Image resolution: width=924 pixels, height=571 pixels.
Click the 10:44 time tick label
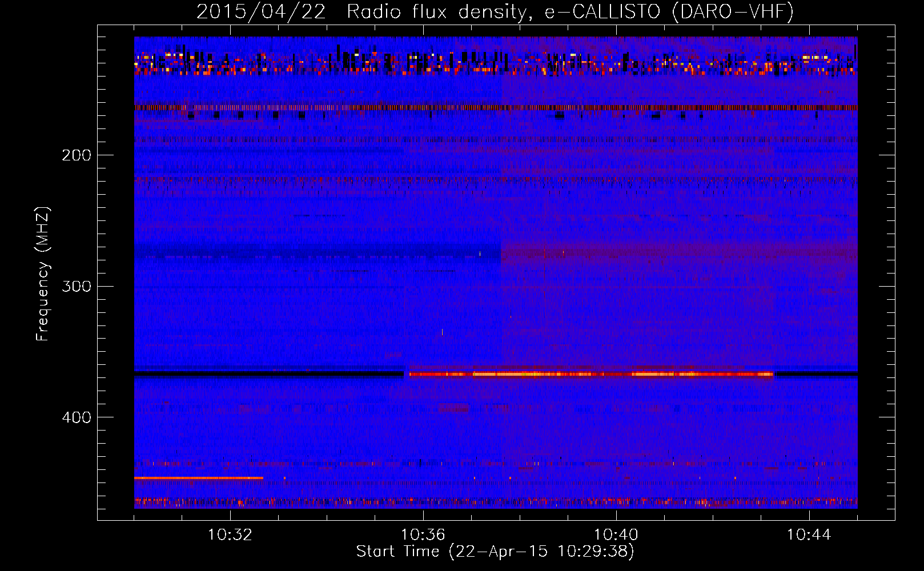(809, 535)
